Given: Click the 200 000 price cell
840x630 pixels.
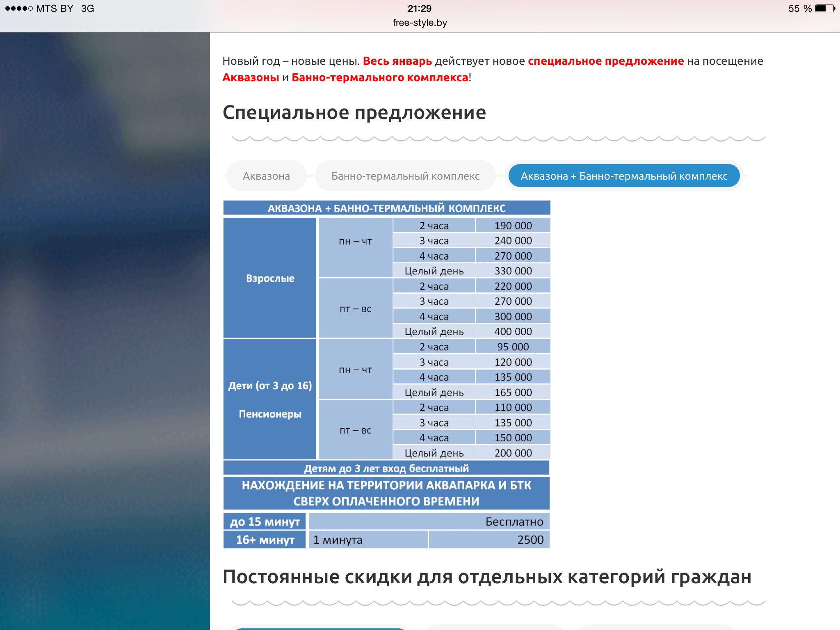Looking at the screenshot, I should click(x=513, y=453).
